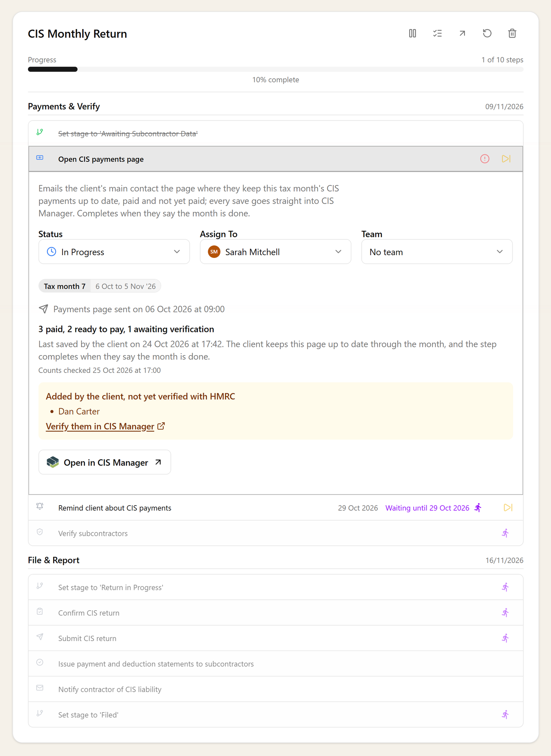The height and width of the screenshot is (756, 551).
Task: Click the reset/undo icon in header
Action: (487, 33)
